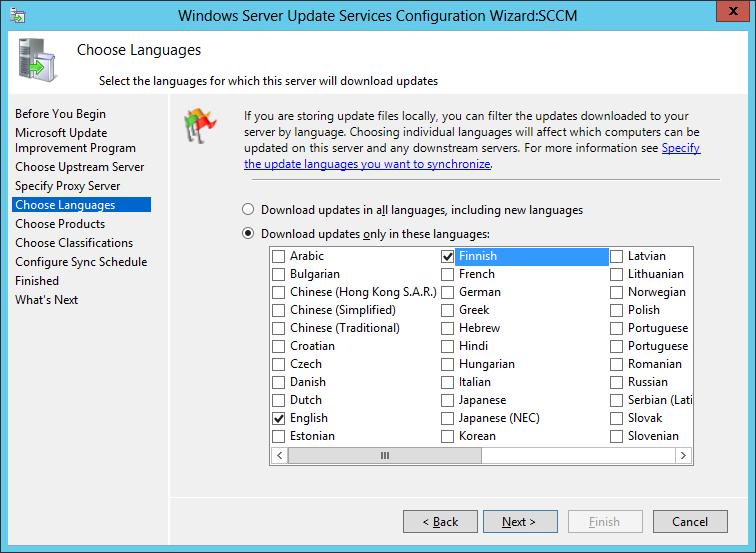The height and width of the screenshot is (553, 756).
Task: Click the greyed Finish button
Action: [605, 522]
